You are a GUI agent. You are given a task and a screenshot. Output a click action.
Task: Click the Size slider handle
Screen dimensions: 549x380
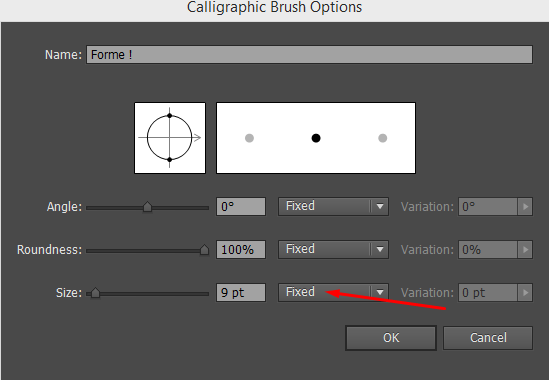pos(95,293)
